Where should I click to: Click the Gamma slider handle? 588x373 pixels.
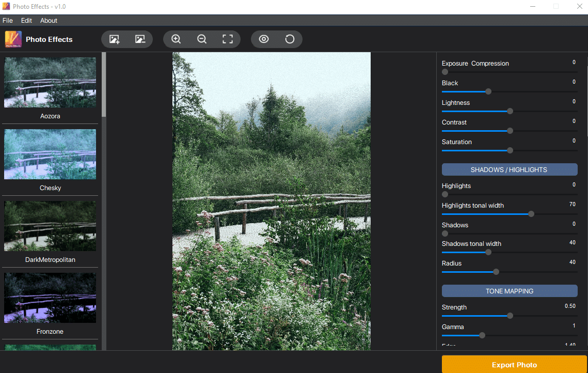point(482,335)
